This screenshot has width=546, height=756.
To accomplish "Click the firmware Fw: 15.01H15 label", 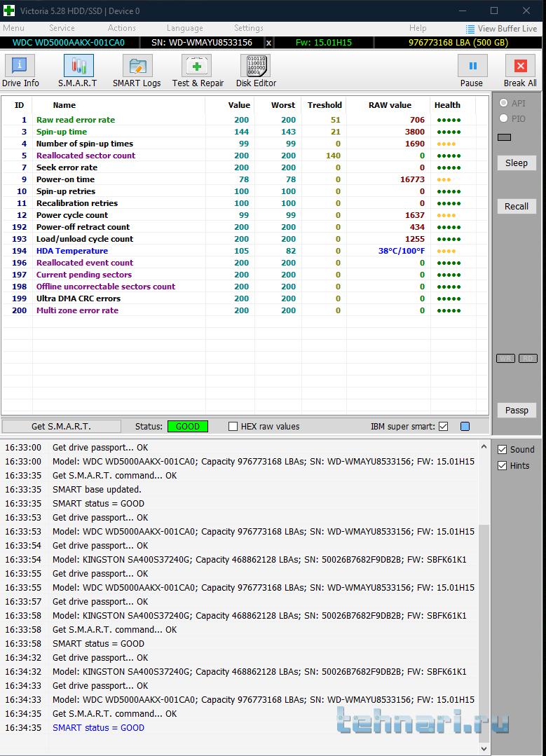I will [323, 43].
